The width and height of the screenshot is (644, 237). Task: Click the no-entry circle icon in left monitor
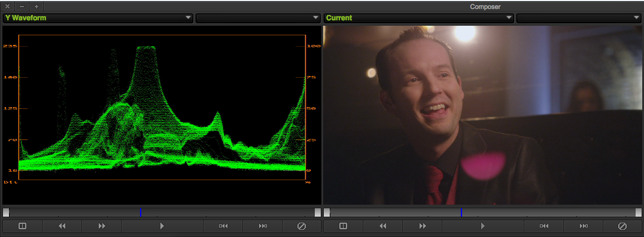(x=302, y=226)
